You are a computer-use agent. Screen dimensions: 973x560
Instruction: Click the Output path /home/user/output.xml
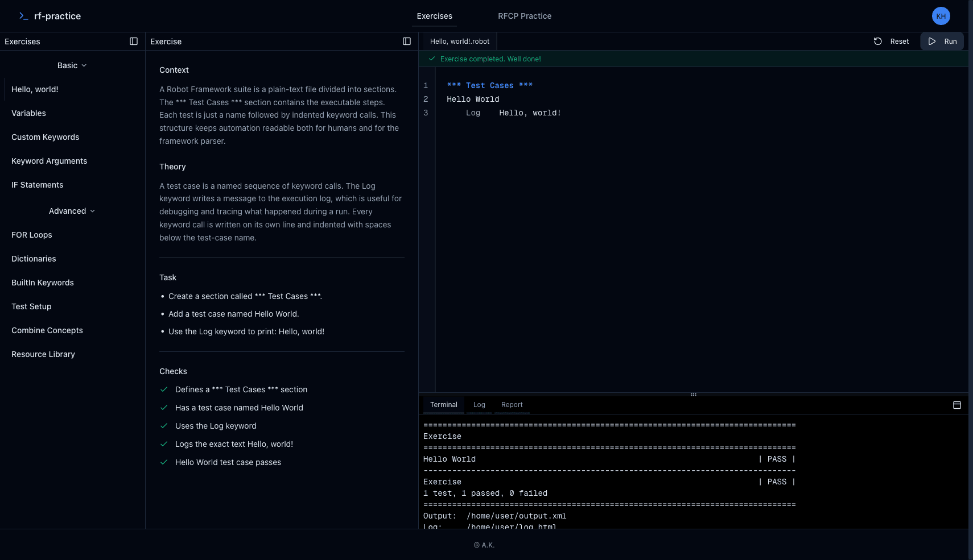pyautogui.click(x=517, y=516)
